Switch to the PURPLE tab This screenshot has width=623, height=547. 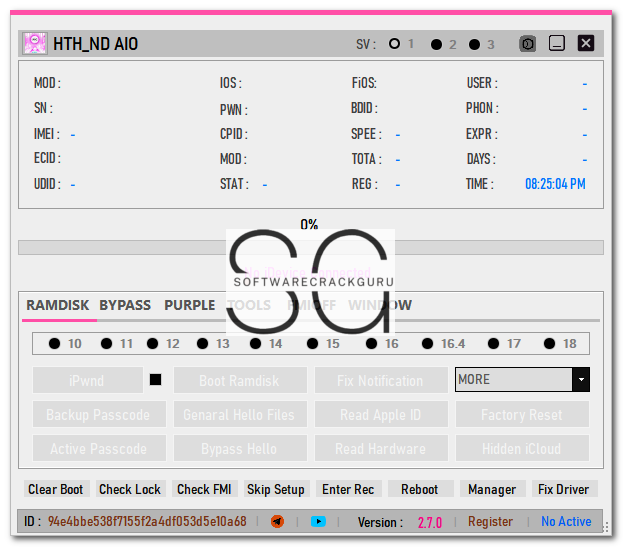190,305
